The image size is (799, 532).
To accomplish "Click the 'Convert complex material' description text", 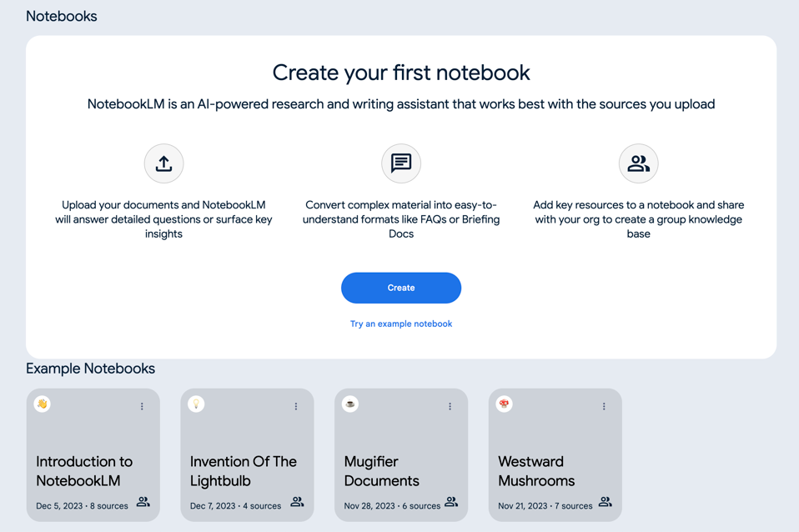I will (x=401, y=219).
